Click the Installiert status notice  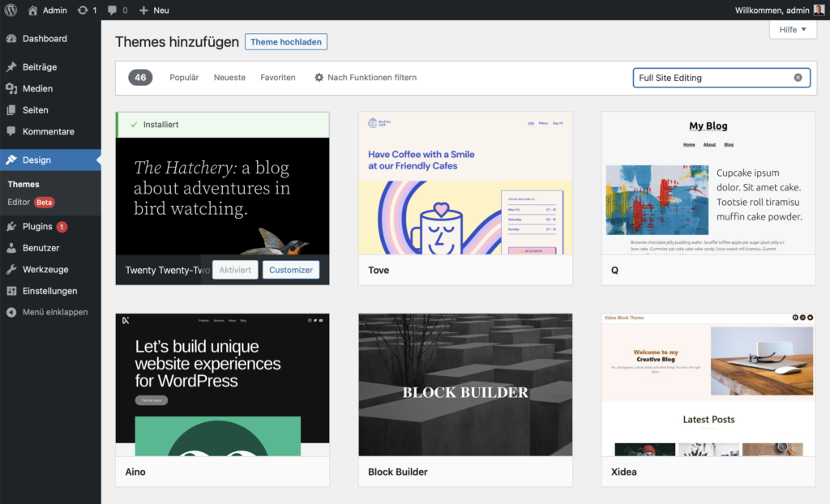tap(222, 125)
